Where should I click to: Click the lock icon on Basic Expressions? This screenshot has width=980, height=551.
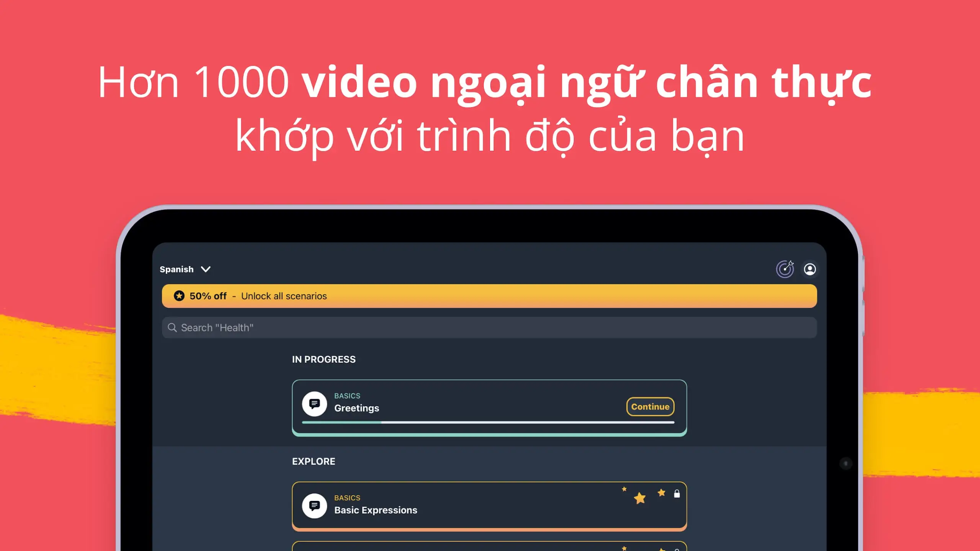point(677,492)
